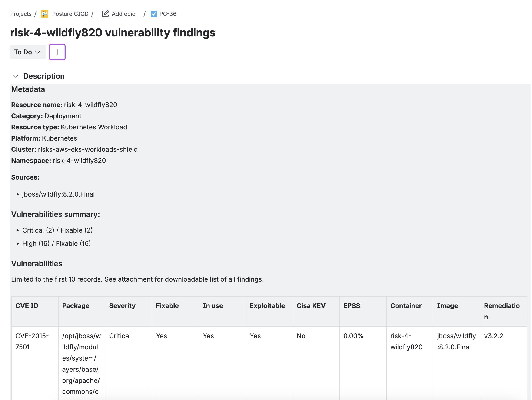The height and width of the screenshot is (400, 532).
Task: Open the Posture CICD breadcrumb link
Action: click(70, 14)
